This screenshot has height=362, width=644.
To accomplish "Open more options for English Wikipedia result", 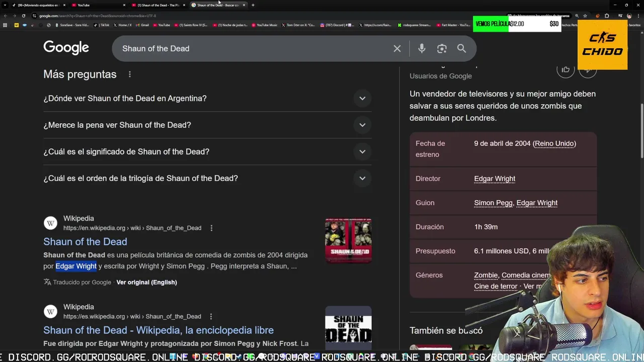I will coord(211,228).
